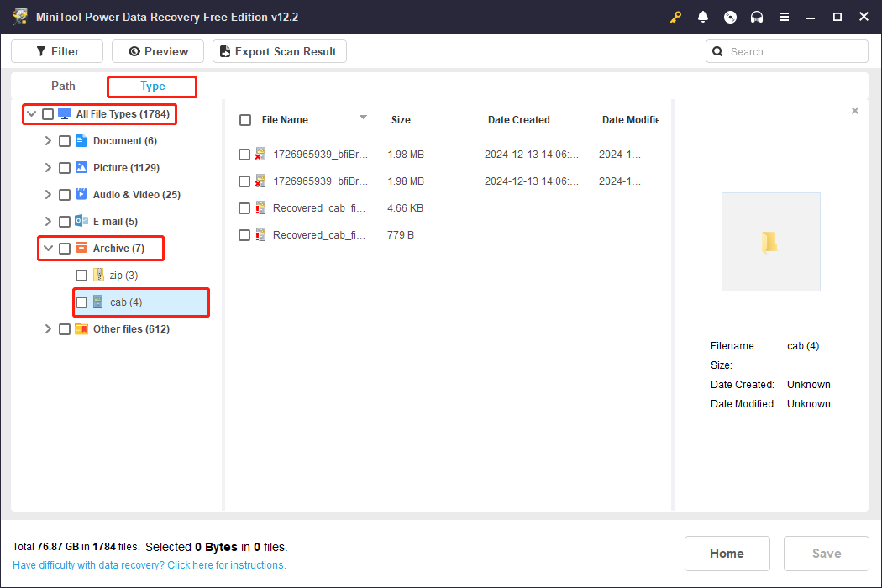Click the Audio & Video category icon

[x=81, y=194]
